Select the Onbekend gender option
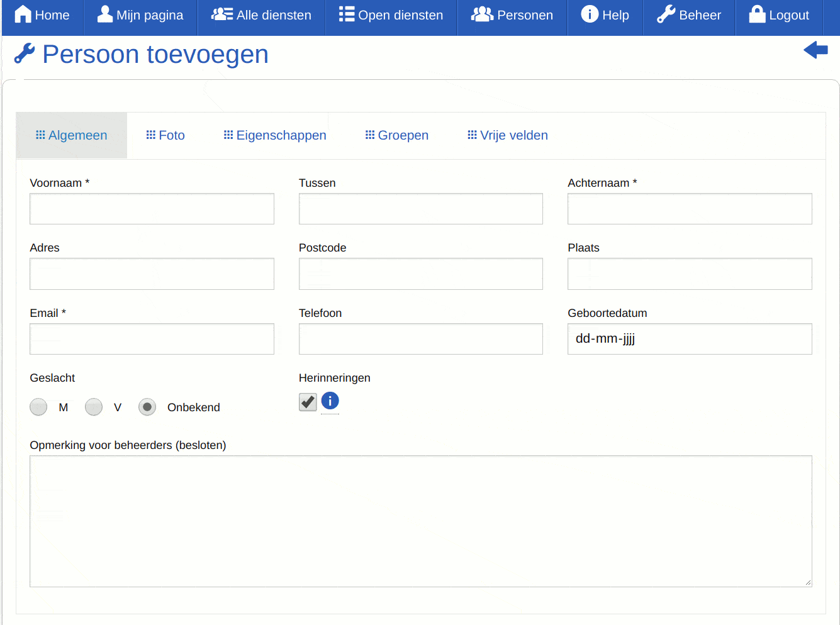 point(147,407)
